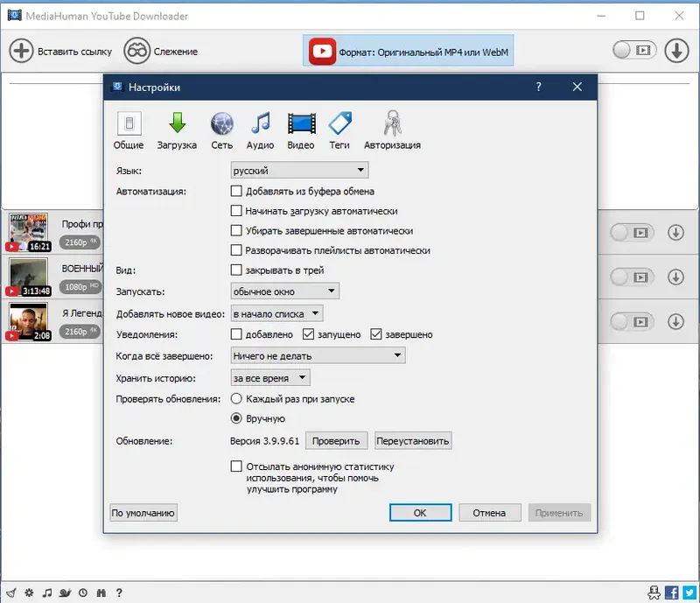Image resolution: width=700 pixels, height=603 pixels.
Task: Click the Facebook icon in bottom right
Action: tap(672, 592)
